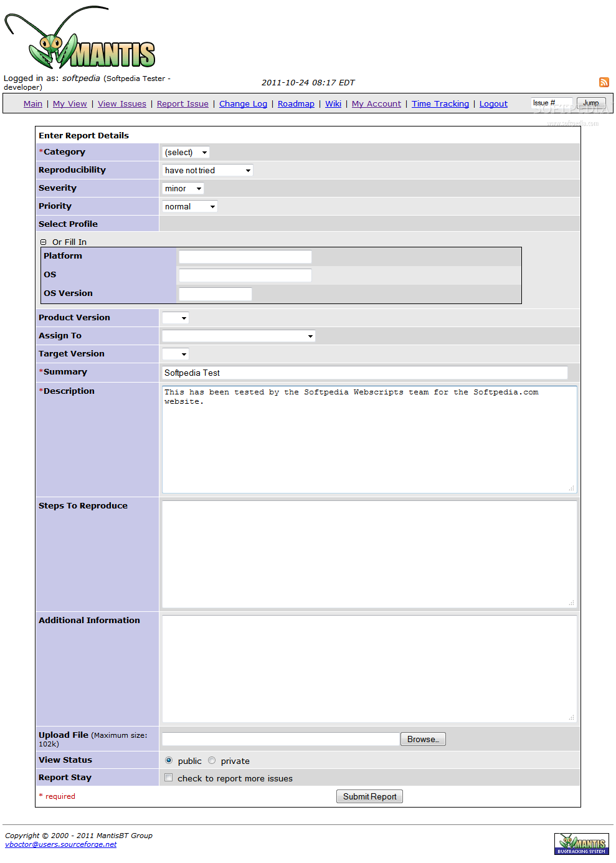Open the Wiki link
Viewport: 616px width, 863px height.
(x=333, y=104)
